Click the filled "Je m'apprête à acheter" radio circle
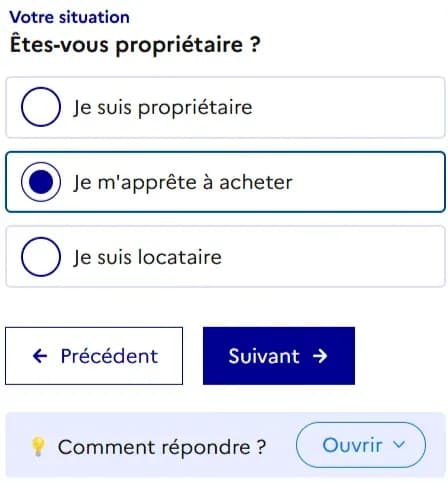Screen dimensions: 448x483 click(x=41, y=182)
